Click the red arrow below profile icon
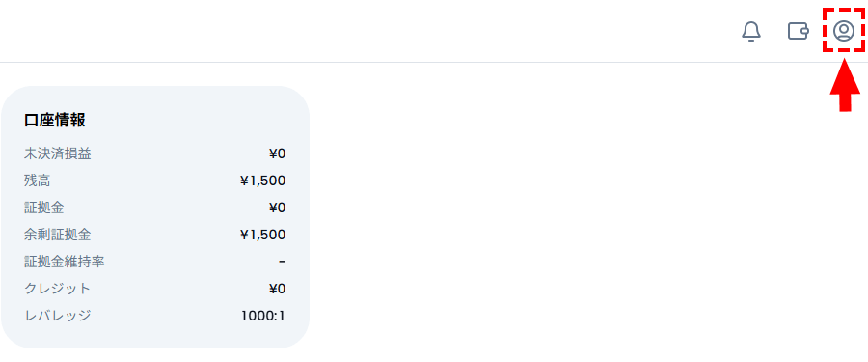868x362 pixels. point(845,86)
